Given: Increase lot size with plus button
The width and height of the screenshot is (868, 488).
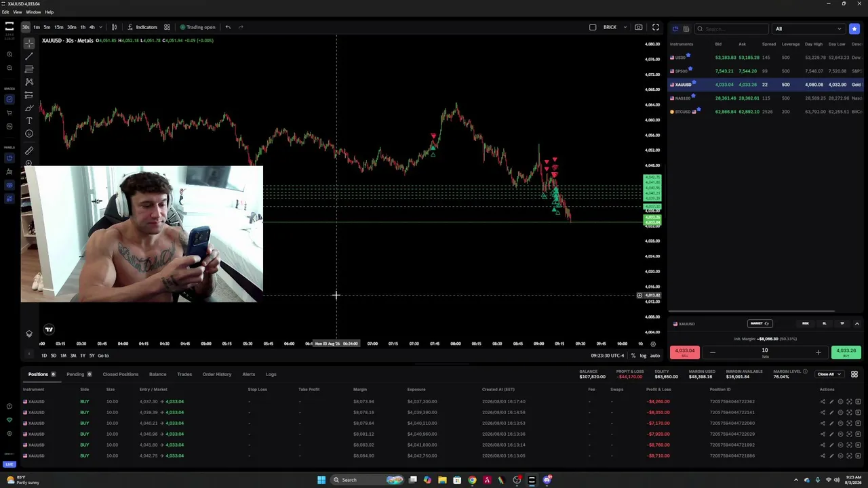Looking at the screenshot, I should tap(818, 352).
